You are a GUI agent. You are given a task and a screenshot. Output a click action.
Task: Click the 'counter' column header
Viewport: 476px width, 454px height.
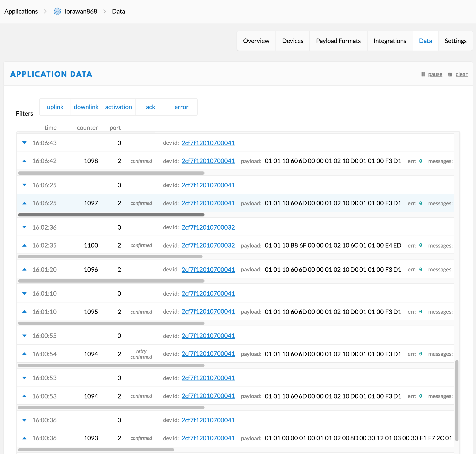[x=87, y=127]
